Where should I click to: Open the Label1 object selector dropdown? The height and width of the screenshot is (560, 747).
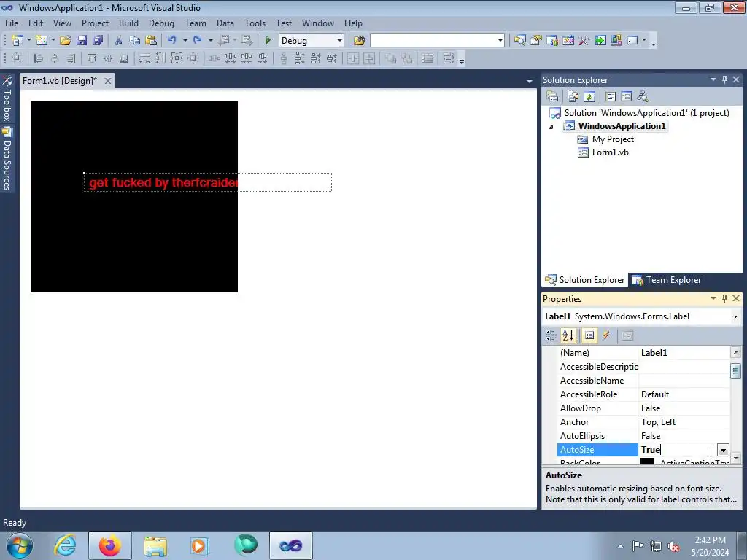(735, 316)
